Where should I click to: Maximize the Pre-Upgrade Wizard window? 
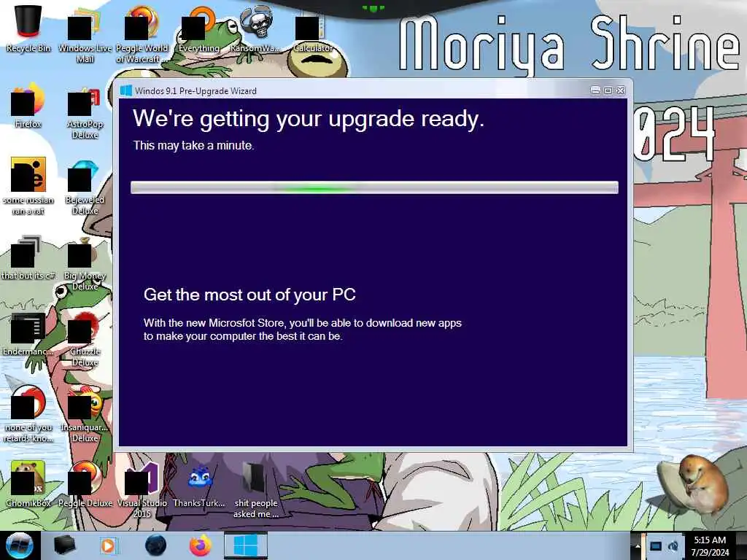(608, 90)
